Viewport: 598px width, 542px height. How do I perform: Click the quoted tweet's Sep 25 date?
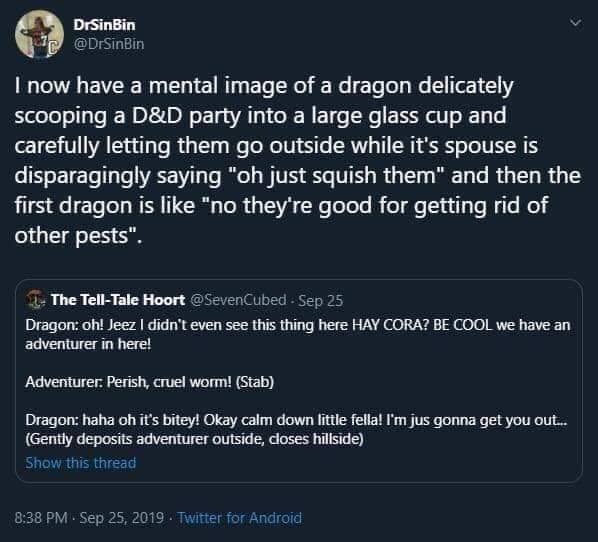[321, 301]
